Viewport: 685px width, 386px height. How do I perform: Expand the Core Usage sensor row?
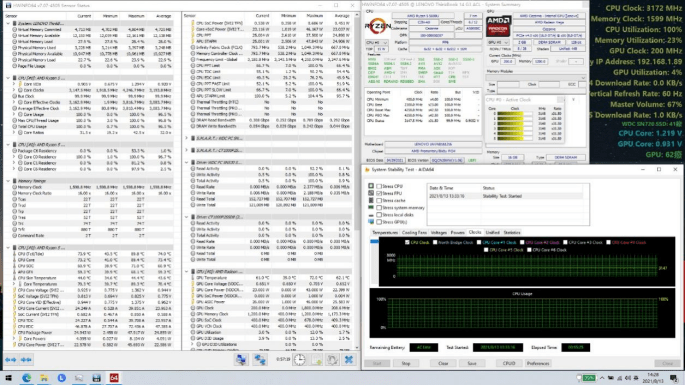coord(14,114)
